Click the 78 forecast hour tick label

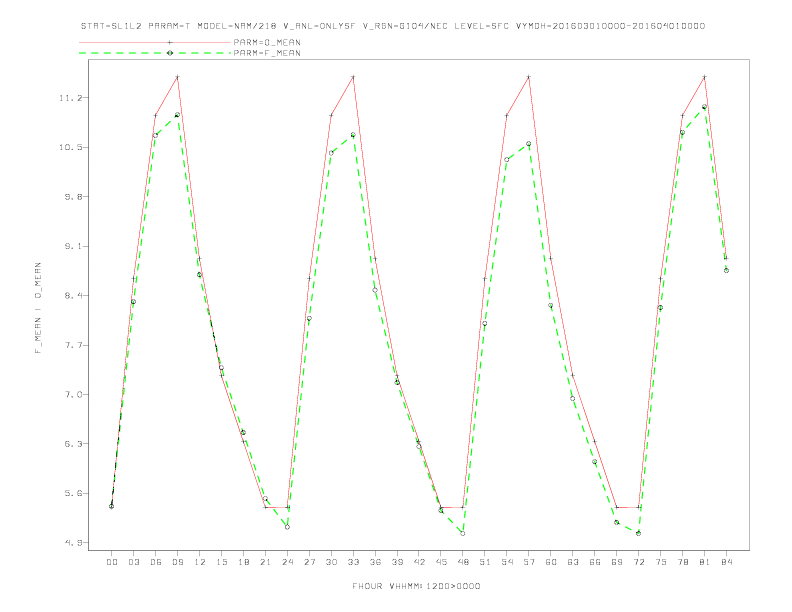click(x=683, y=562)
